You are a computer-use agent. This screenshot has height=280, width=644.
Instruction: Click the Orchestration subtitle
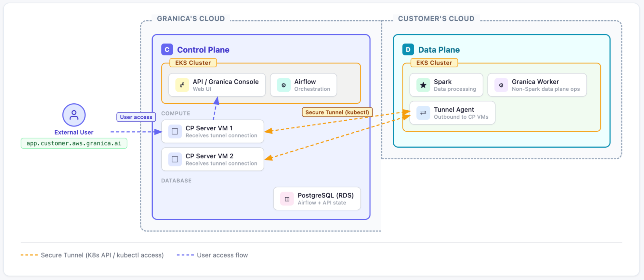tap(312, 89)
